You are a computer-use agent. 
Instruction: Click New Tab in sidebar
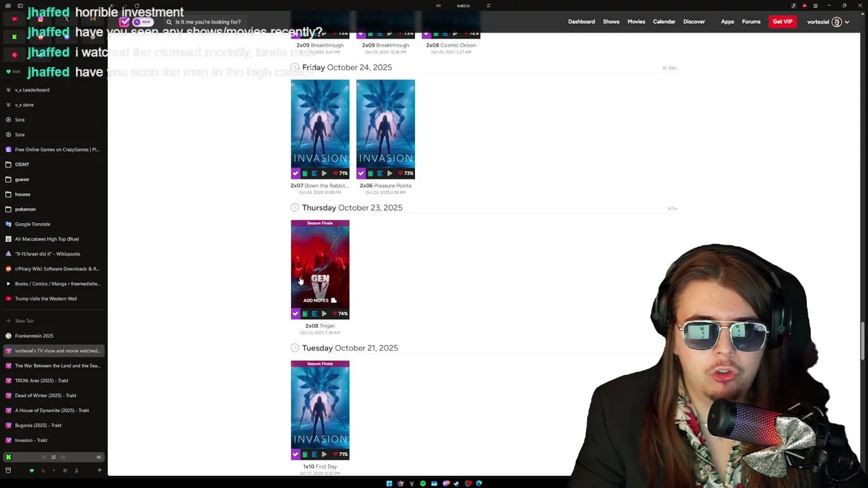click(54, 321)
